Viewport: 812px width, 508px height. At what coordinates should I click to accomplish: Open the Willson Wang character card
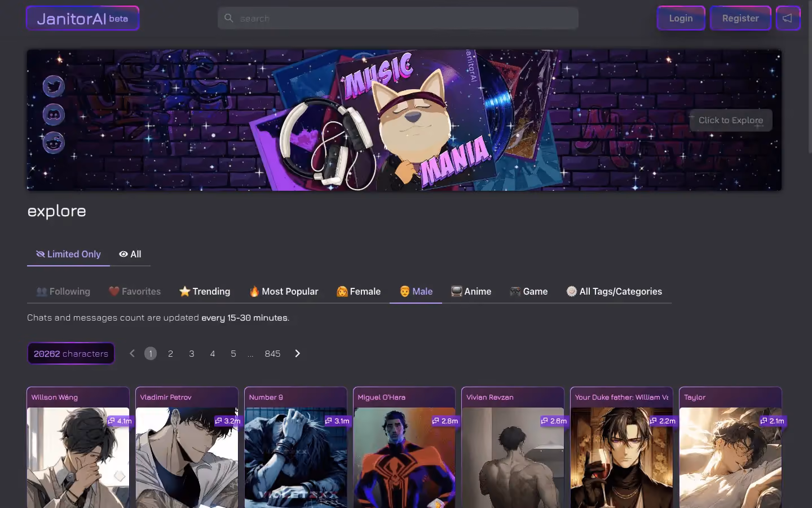(x=78, y=448)
